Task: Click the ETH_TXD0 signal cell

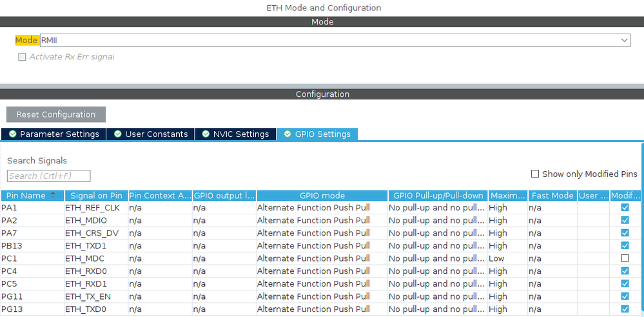Action: (96, 309)
